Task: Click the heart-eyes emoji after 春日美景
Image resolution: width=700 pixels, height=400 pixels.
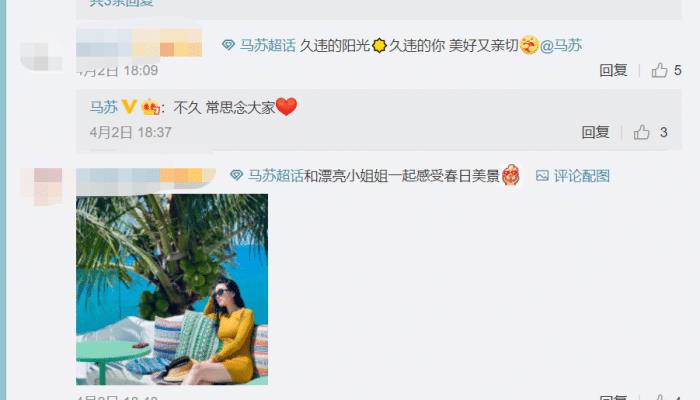Action: click(x=511, y=175)
